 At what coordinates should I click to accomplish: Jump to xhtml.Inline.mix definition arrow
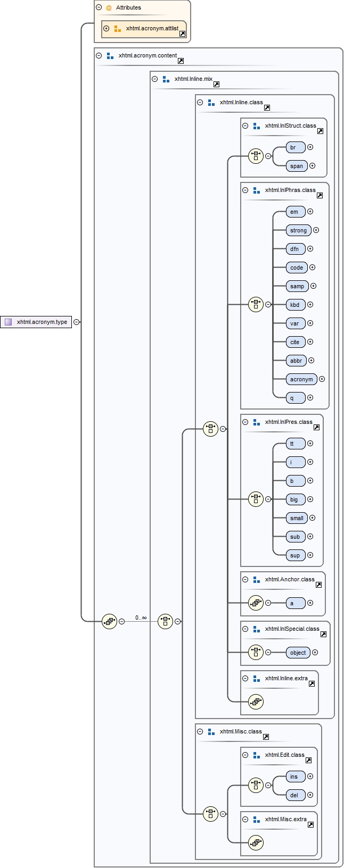216,84
